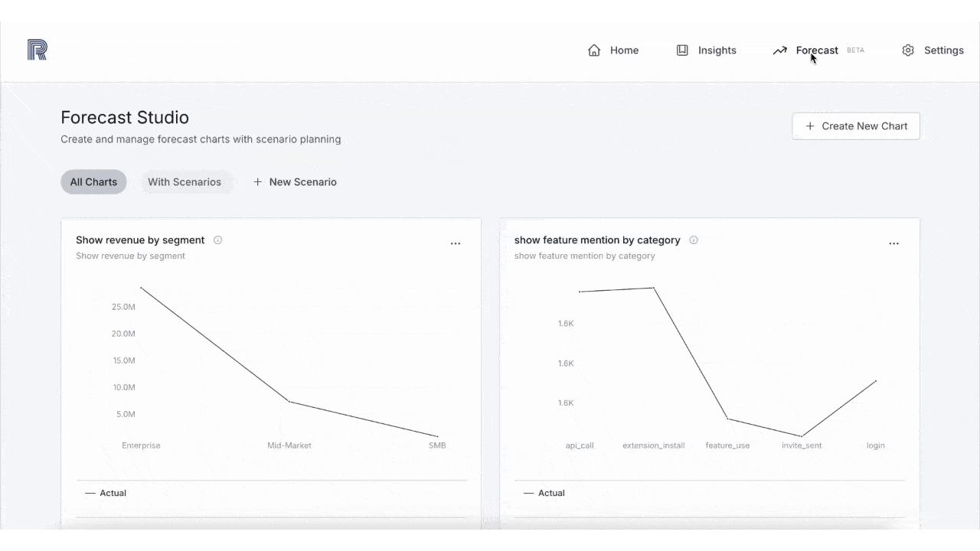Screen dimensions: 980x551
Task: Open the Insights page
Action: (717, 51)
